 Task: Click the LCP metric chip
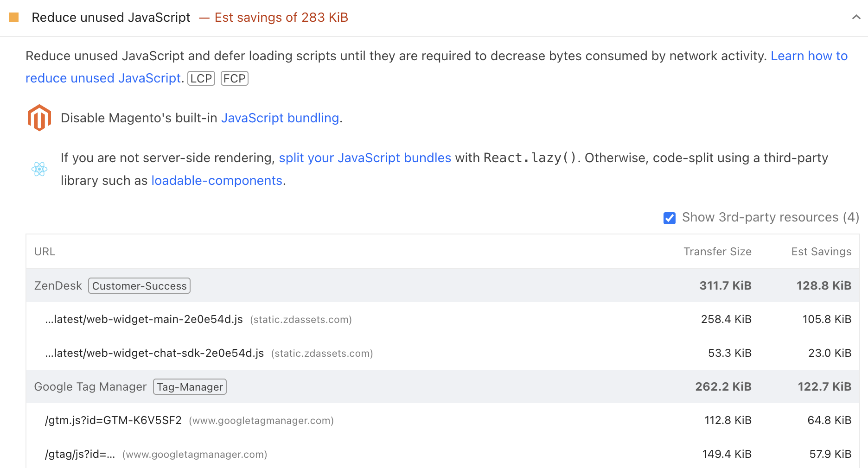click(x=200, y=78)
